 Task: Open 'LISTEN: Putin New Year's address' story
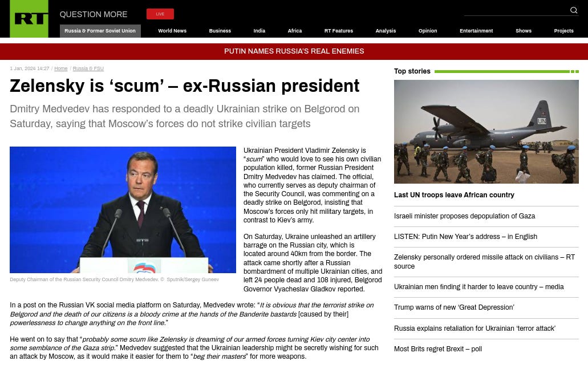(465, 237)
